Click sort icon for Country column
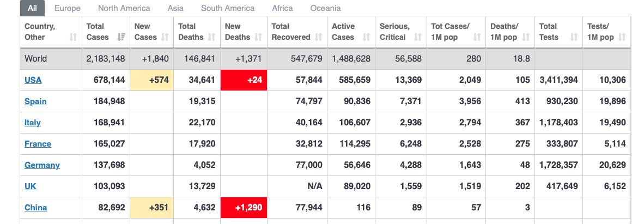The width and height of the screenshot is (644, 224). [x=74, y=37]
